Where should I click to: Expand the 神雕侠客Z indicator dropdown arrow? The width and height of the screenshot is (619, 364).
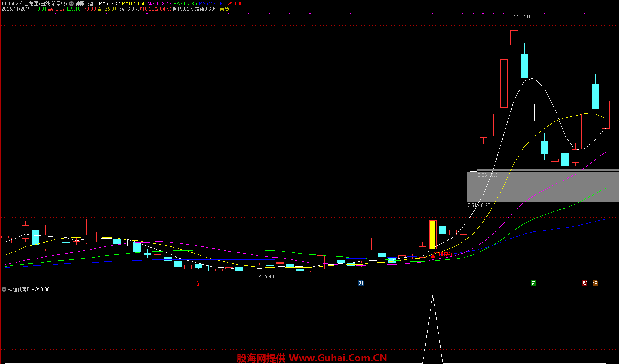71,3
